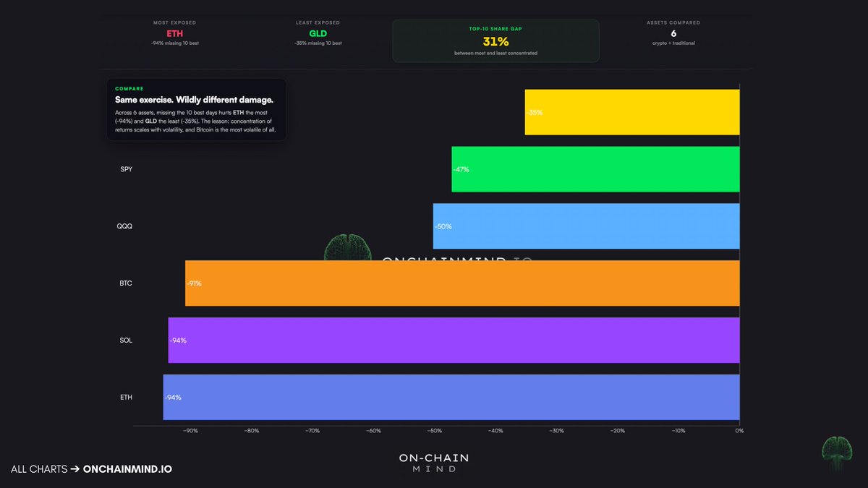Click the 'crypto + traditional' caption
This screenshot has width=868, height=488.
(x=673, y=43)
